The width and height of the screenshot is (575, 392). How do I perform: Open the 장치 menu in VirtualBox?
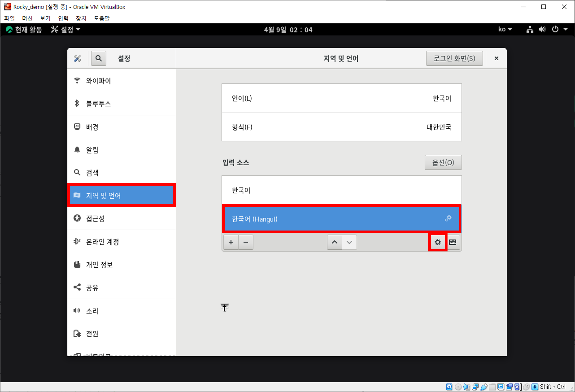pos(81,18)
